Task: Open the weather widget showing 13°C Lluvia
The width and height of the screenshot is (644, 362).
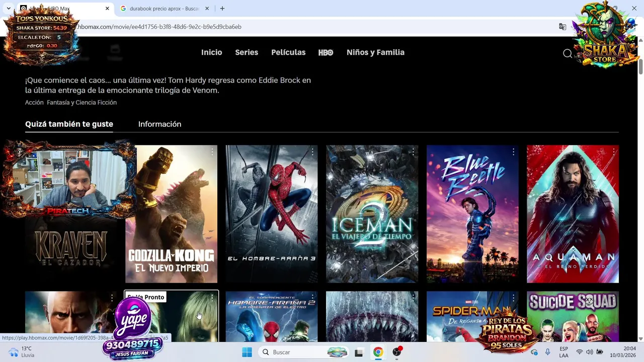Action: point(21,352)
